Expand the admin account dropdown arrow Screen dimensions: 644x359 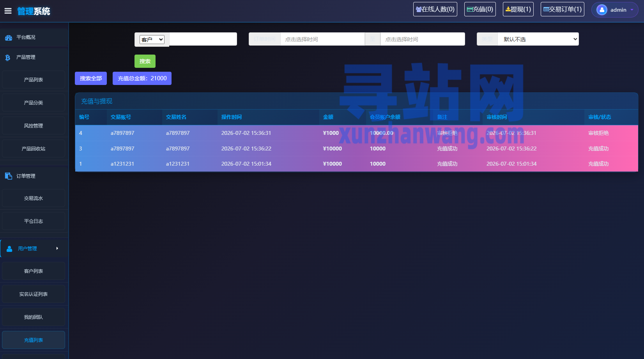tap(632, 10)
